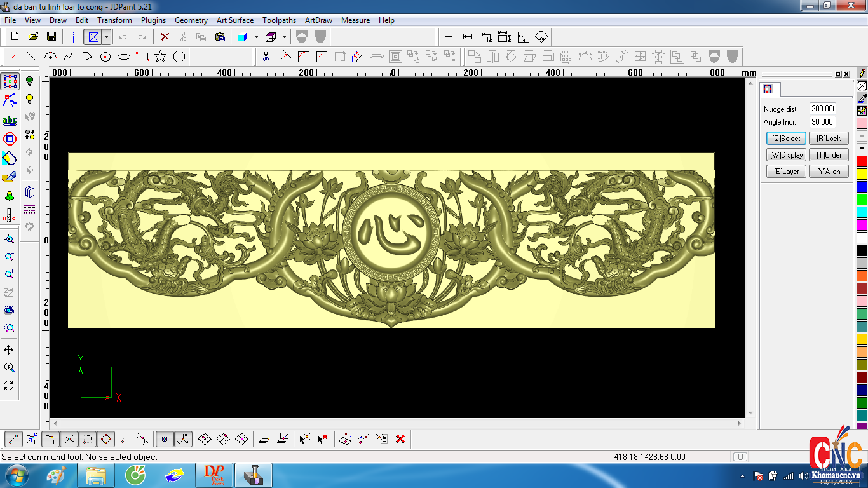Pick the blue color swatch
This screenshot has height=488, width=868.
[x=862, y=187]
